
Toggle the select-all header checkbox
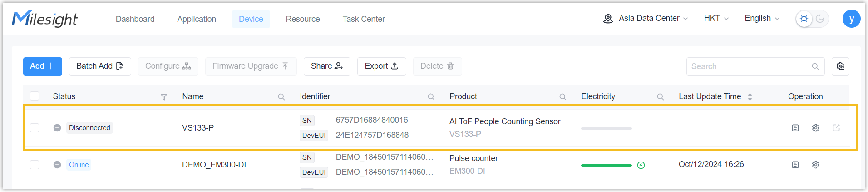tap(35, 96)
